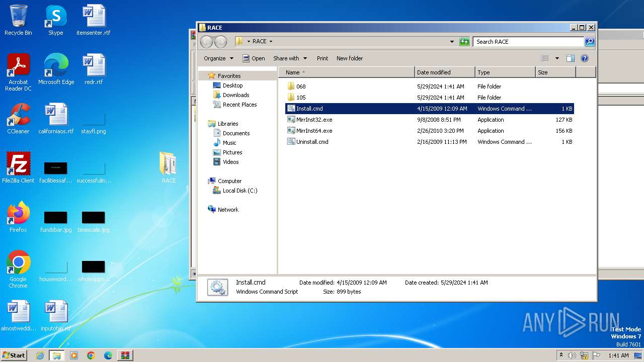This screenshot has width=644, height=362.
Task: Open Explorer help icon
Action: coord(585,58)
